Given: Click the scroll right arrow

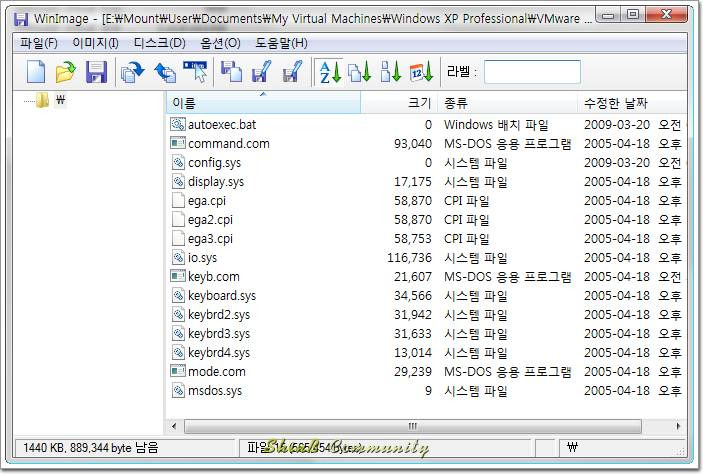Looking at the screenshot, I should 678,426.
